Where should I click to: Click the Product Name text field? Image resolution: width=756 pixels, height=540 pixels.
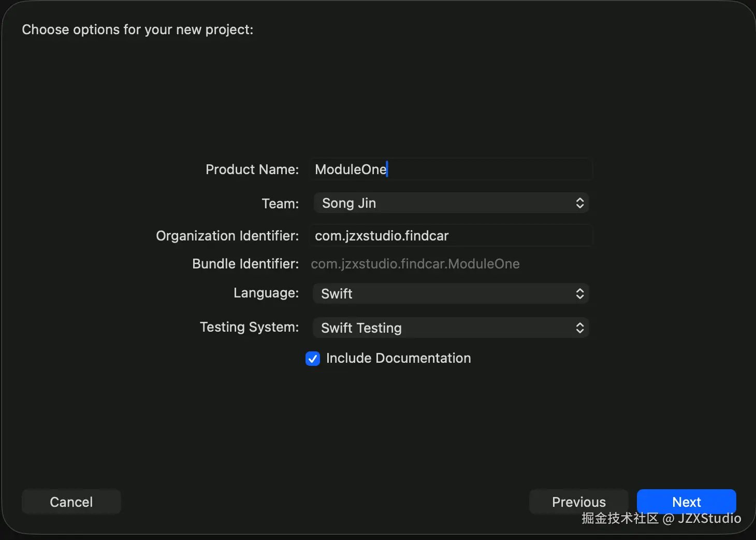pyautogui.click(x=450, y=169)
